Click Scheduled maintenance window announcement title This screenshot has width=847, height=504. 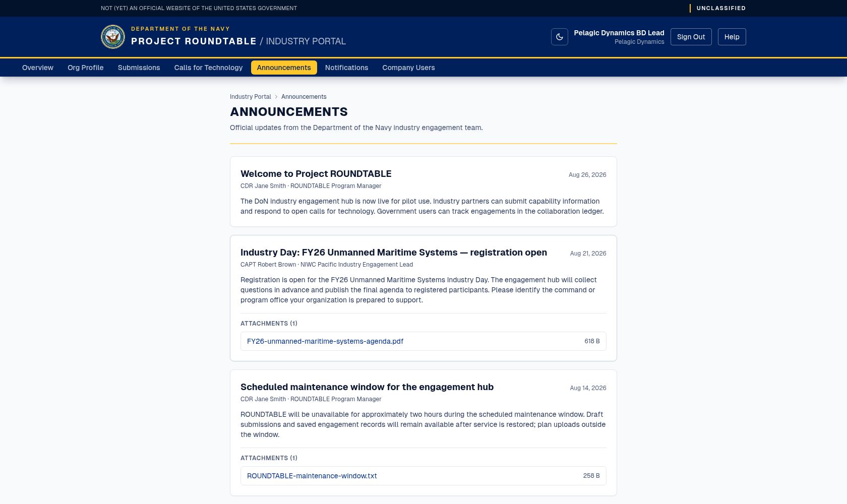pyautogui.click(x=367, y=387)
